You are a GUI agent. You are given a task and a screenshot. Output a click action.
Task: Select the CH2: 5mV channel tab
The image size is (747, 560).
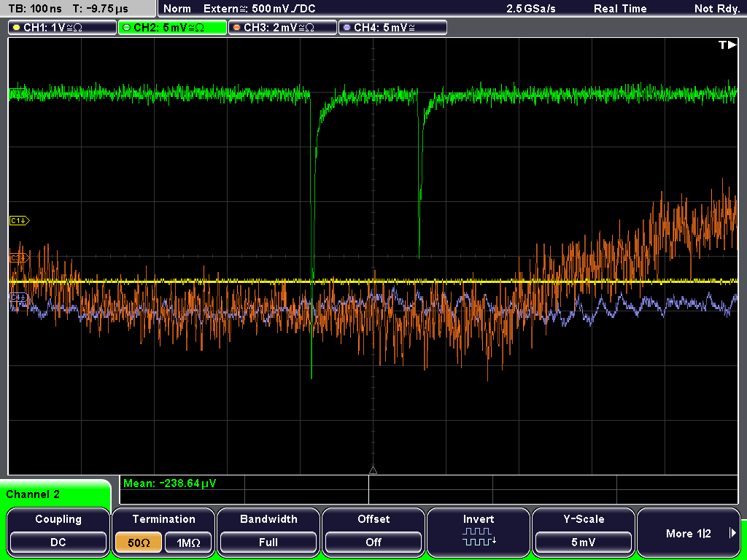coord(172,28)
